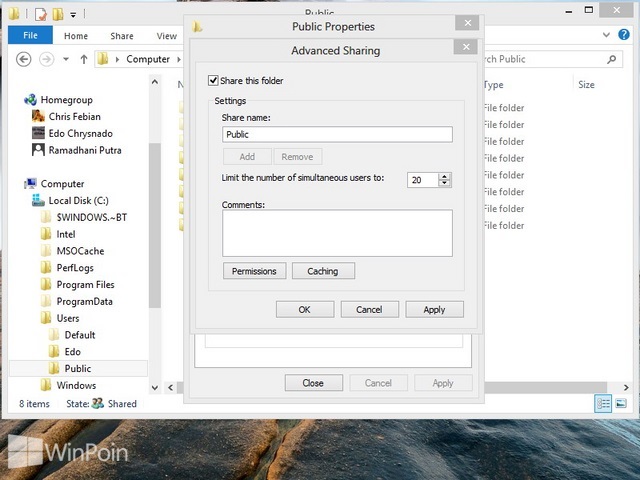
Task: Click Computer in the address bar
Action: pyautogui.click(x=148, y=59)
